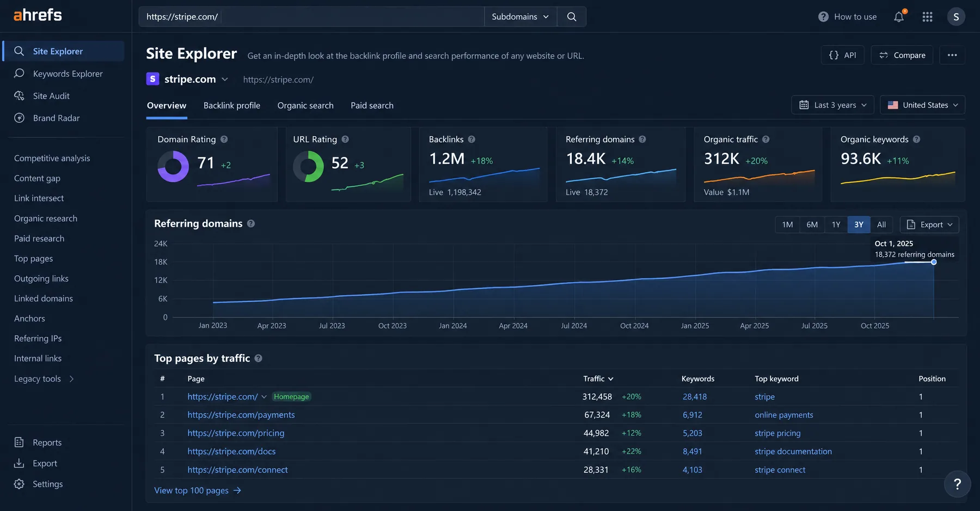Open the chart Export dropdown
The image size is (980, 511).
(929, 224)
